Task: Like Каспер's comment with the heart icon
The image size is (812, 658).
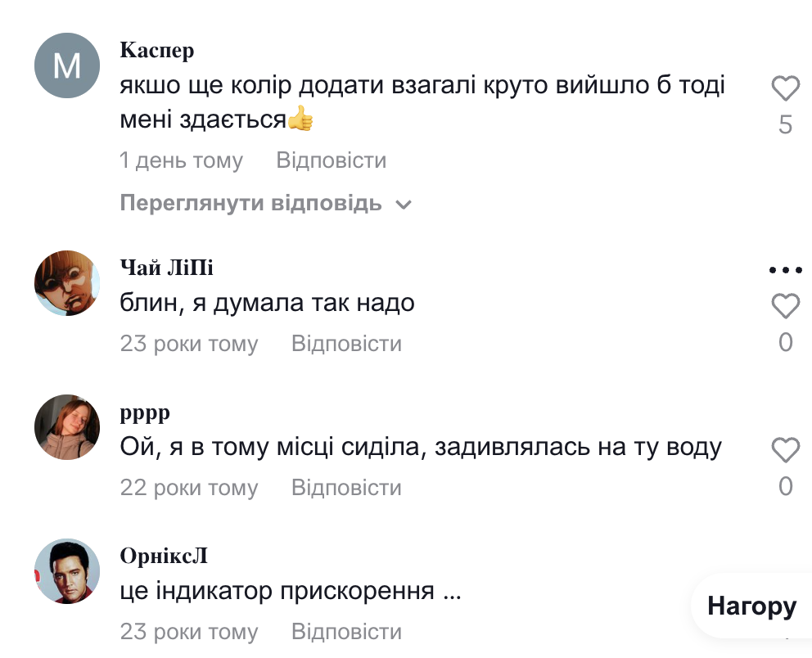Action: 785,88
